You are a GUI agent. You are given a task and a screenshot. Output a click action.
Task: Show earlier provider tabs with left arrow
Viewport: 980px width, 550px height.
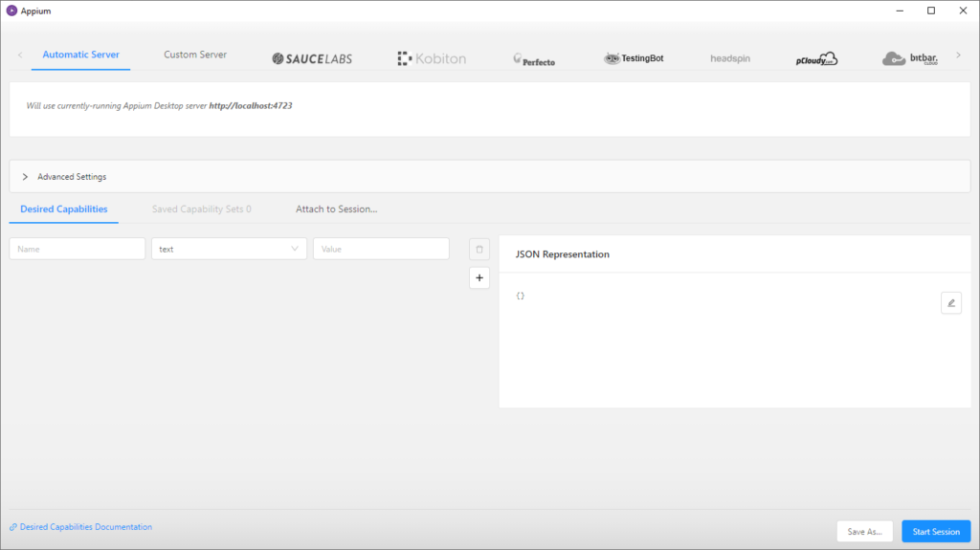20,55
